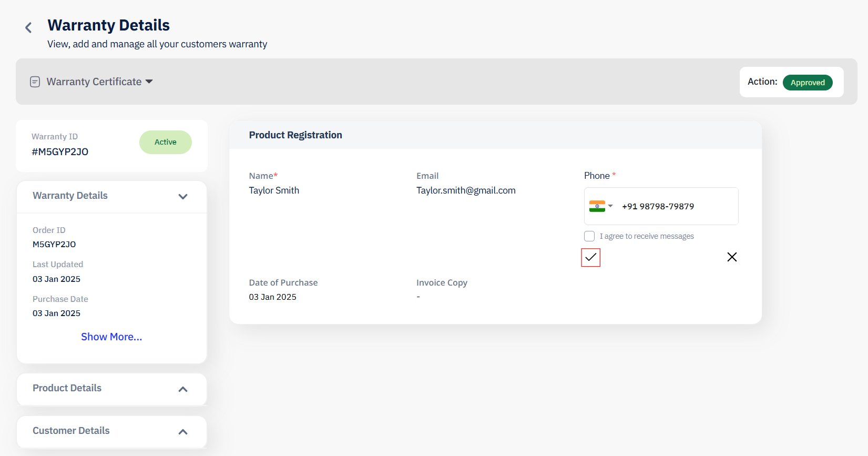Go back using the left arrow icon
868x456 pixels.
tap(28, 27)
